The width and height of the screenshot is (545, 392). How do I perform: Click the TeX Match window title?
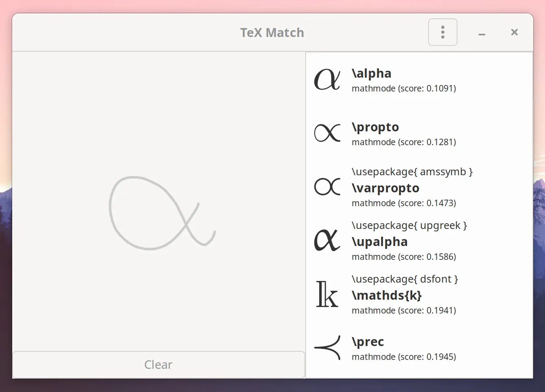tap(272, 33)
